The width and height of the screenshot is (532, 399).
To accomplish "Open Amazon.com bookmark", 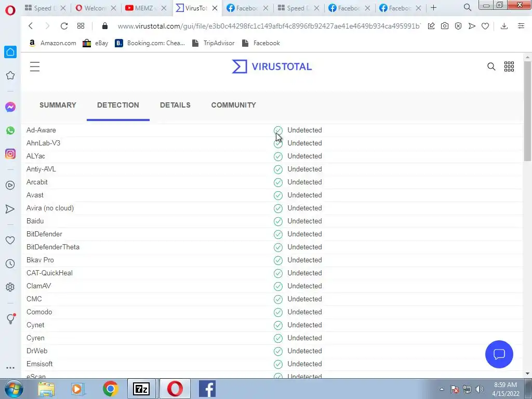I will pos(52,43).
